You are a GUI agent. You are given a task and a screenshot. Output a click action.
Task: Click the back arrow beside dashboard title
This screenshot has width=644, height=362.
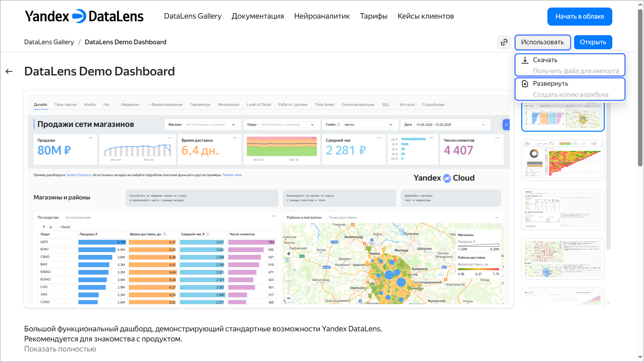coord(9,71)
